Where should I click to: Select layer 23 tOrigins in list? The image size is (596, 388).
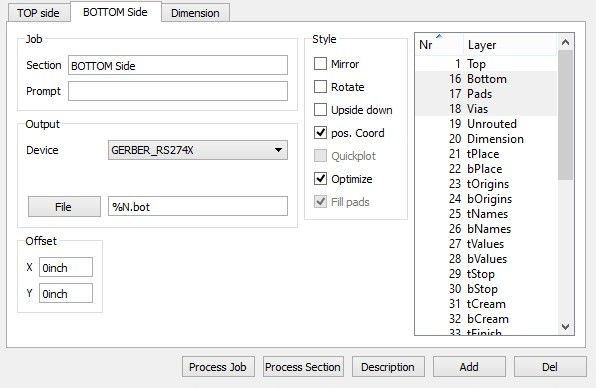coord(487,184)
